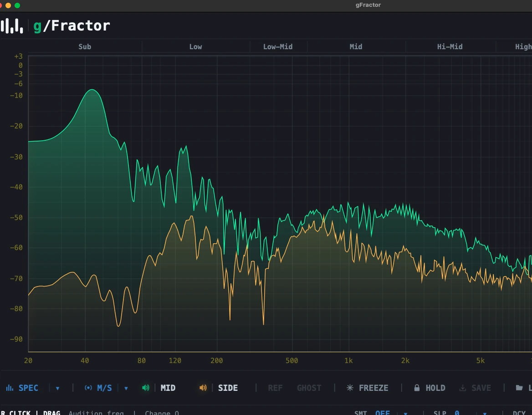This screenshot has width=532, height=415.
Task: Click the -90 dB scale label
Action: click(x=16, y=339)
